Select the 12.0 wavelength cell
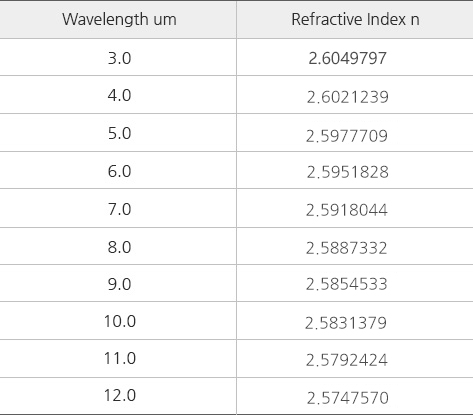The image size is (473, 415). coord(120,396)
